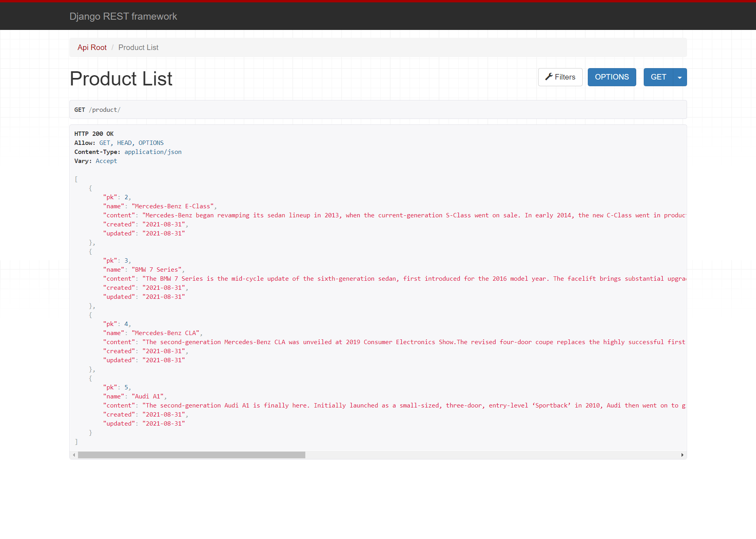
Task: Click the GET button
Action: click(x=658, y=77)
